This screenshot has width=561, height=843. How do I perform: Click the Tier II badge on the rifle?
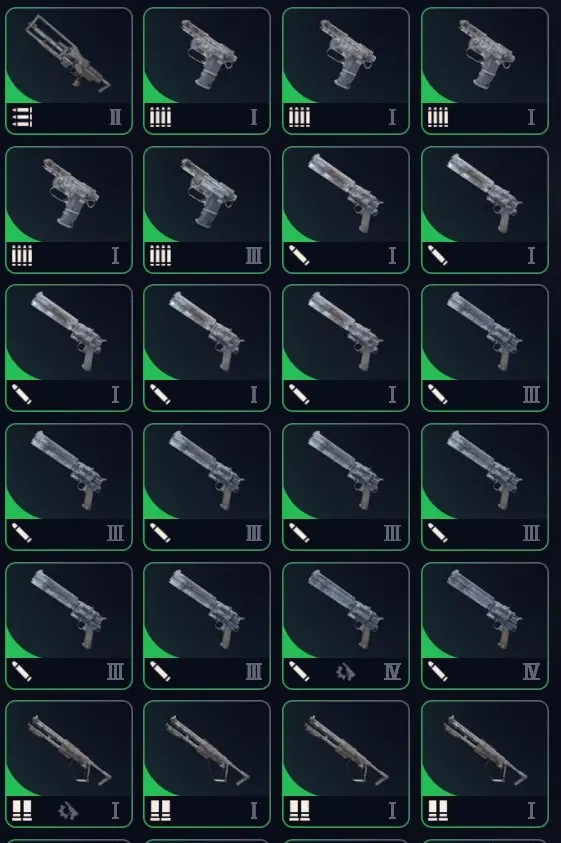pyautogui.click(x=115, y=117)
